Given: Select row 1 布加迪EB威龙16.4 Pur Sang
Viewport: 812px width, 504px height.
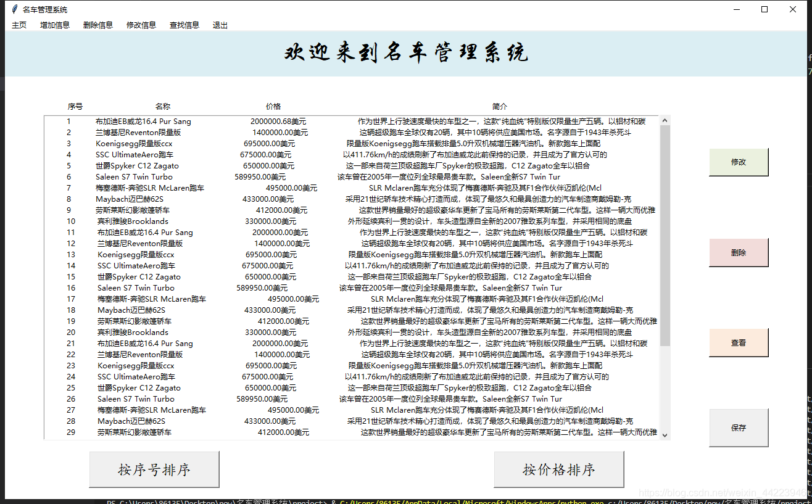Looking at the screenshot, I should point(352,122).
